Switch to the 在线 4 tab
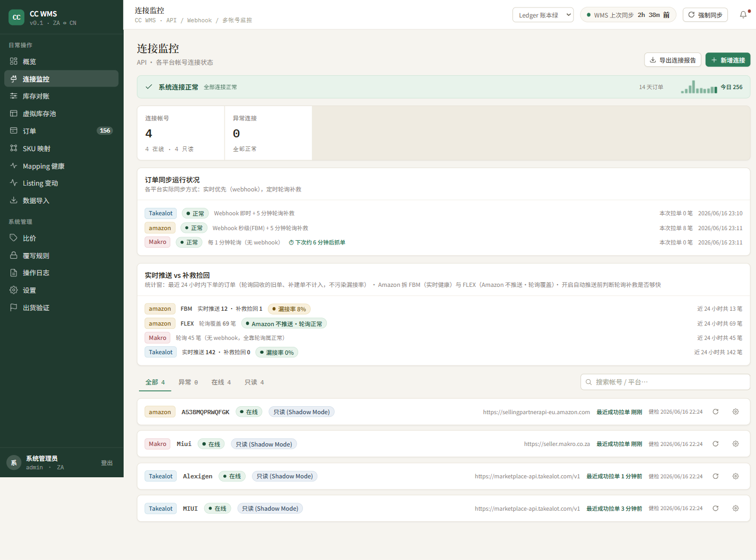Image resolution: width=756 pixels, height=560 pixels. coord(221,382)
